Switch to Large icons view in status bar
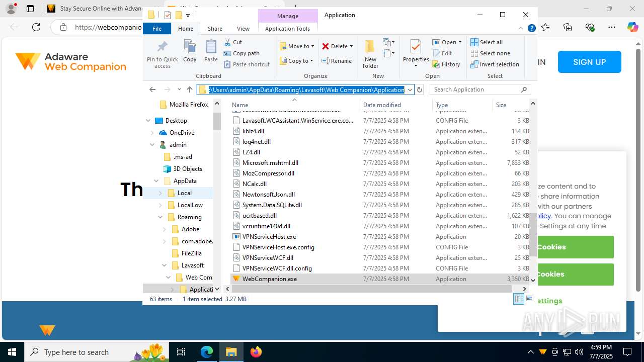 pos(530,299)
